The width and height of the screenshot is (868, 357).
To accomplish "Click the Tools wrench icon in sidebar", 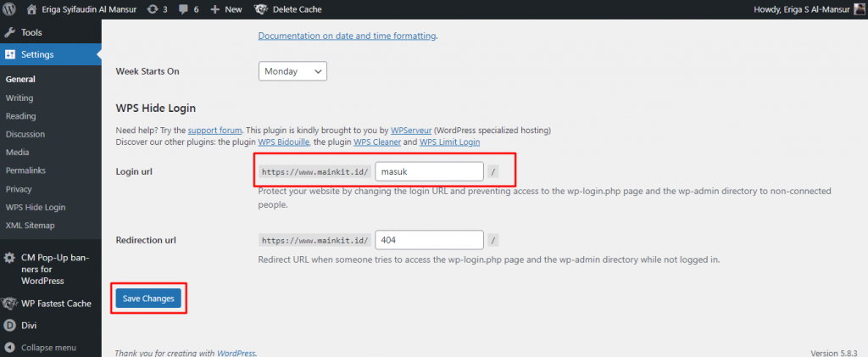I will pos(10,32).
